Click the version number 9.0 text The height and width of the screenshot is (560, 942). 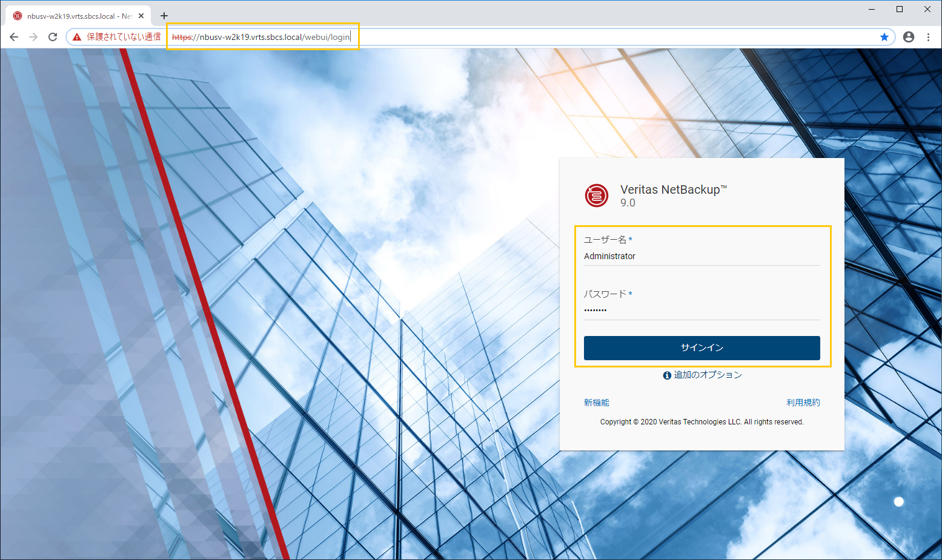coord(628,203)
